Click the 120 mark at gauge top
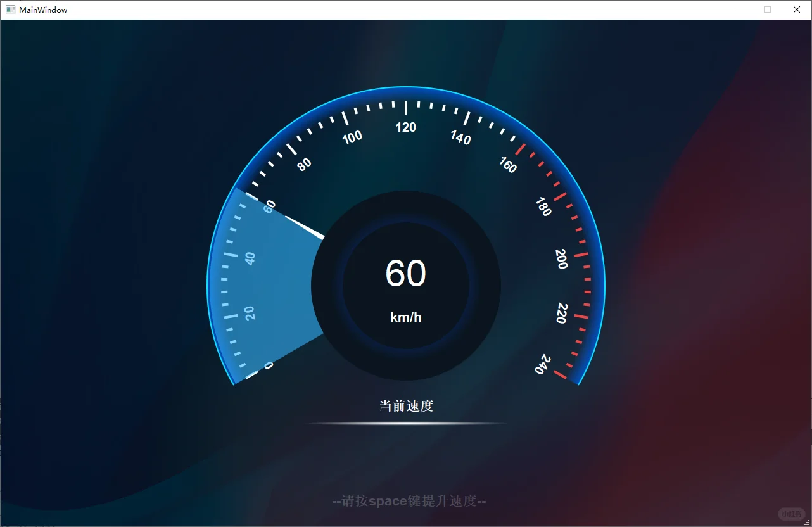 405,127
